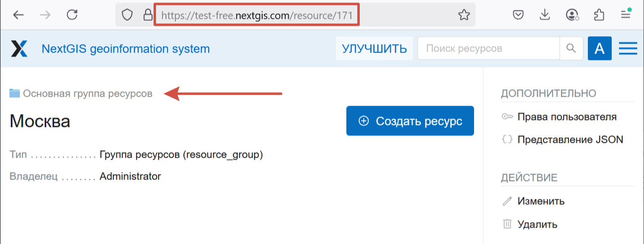Click the УЛУЧШИТЬ upgrade button
The height and width of the screenshot is (244, 644).
click(x=374, y=49)
